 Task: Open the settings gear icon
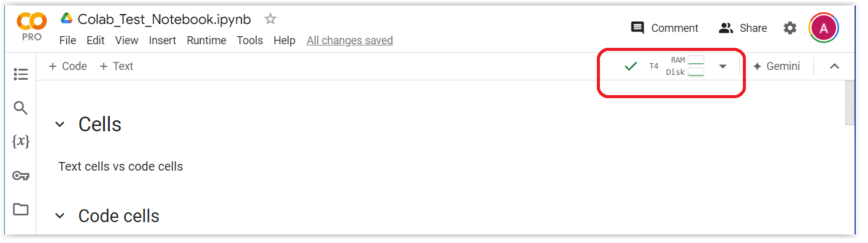click(790, 28)
